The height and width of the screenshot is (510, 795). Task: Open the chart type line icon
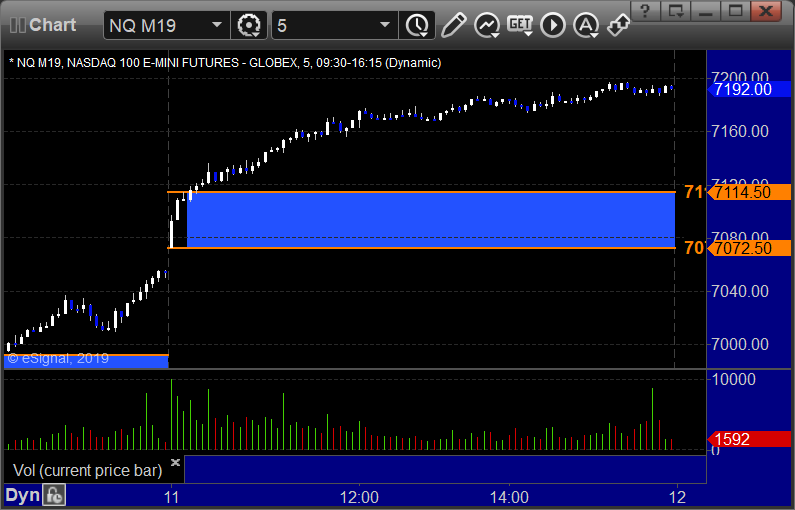click(x=487, y=25)
